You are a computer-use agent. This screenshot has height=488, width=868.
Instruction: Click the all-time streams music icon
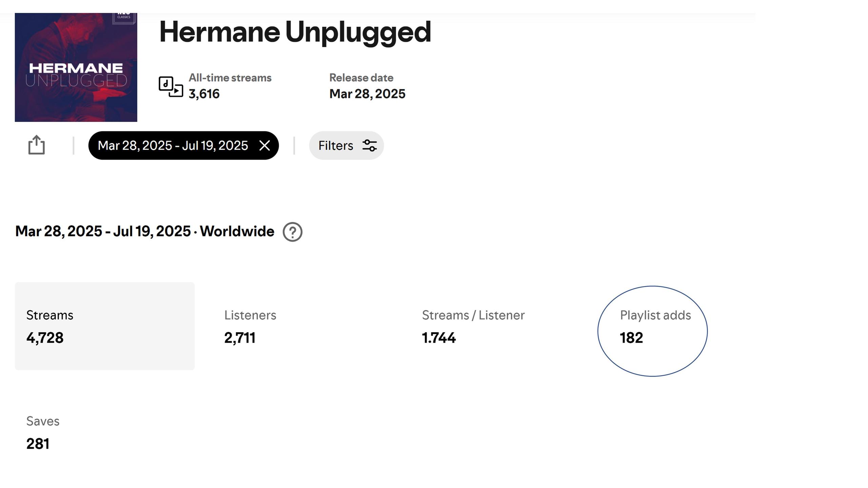[x=171, y=87]
